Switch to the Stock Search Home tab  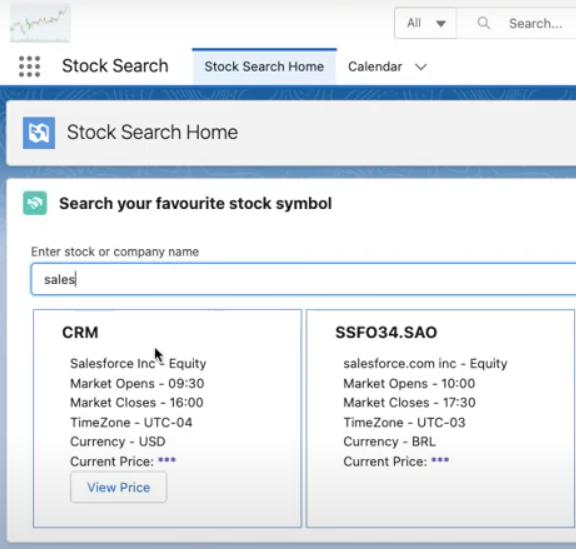[264, 67]
